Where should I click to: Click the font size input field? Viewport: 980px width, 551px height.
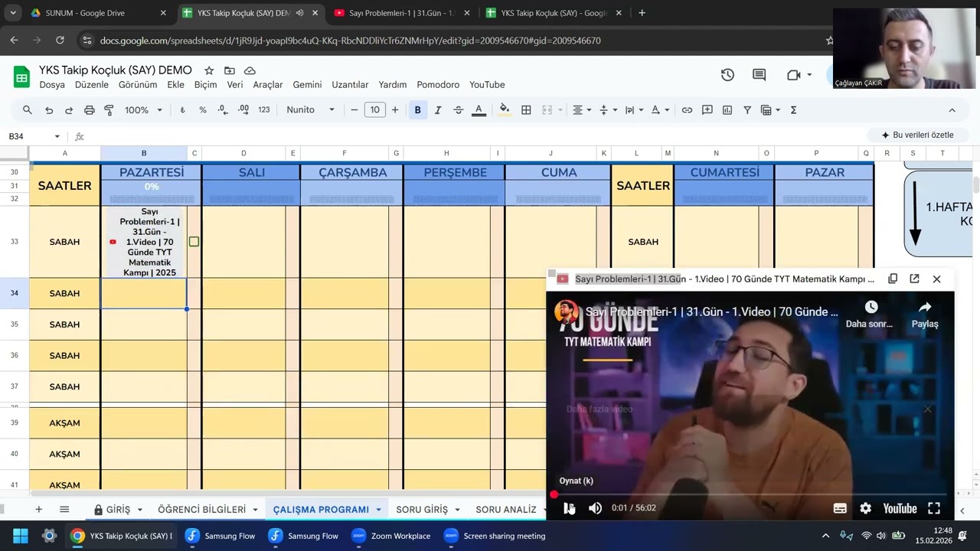click(x=374, y=110)
